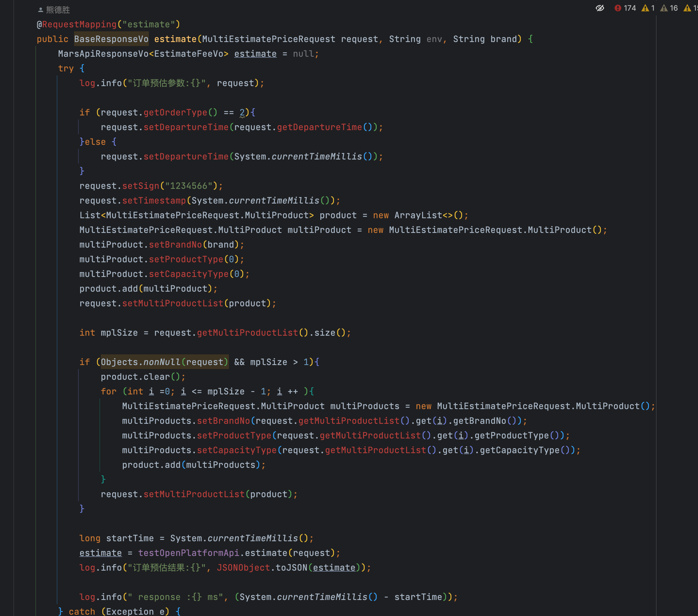Click the for keyword of the loop
This screenshot has width=698, height=616.
108,391
